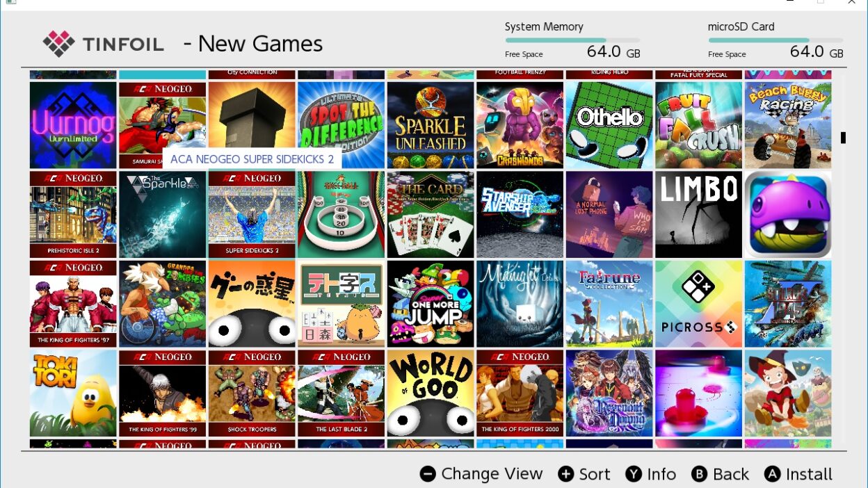Open Spot the Difference game icon

[x=341, y=125]
